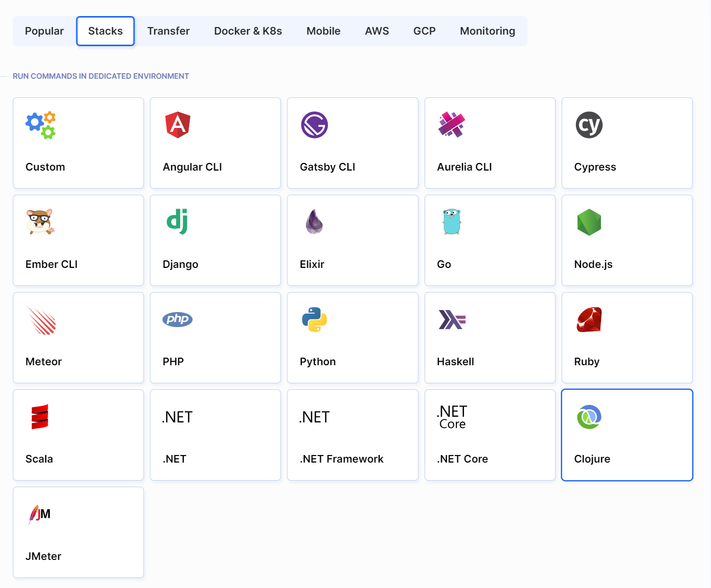Open the GCP tab
711x588 pixels.
[x=424, y=31]
